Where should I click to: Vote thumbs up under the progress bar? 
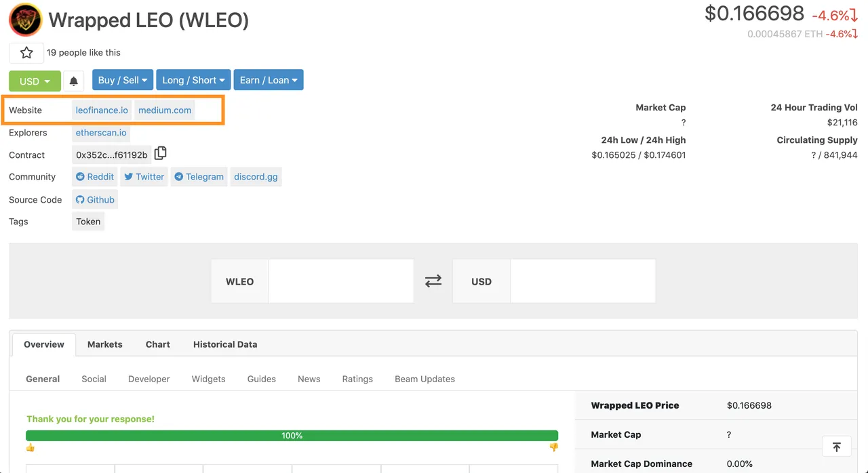(x=30, y=447)
